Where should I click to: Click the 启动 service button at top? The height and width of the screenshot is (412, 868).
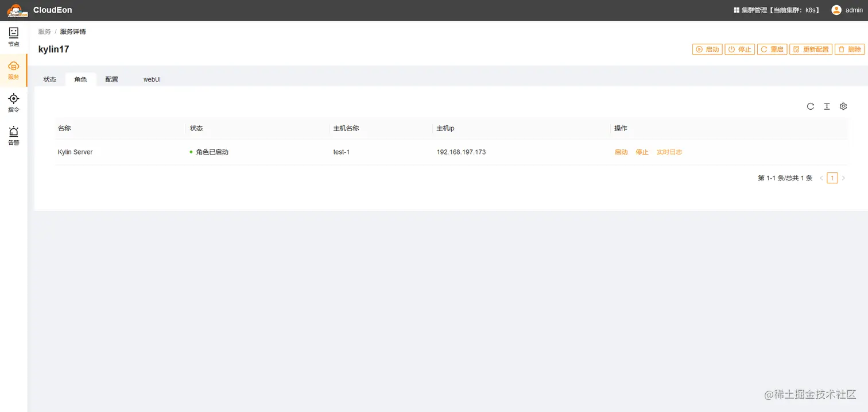pos(707,49)
